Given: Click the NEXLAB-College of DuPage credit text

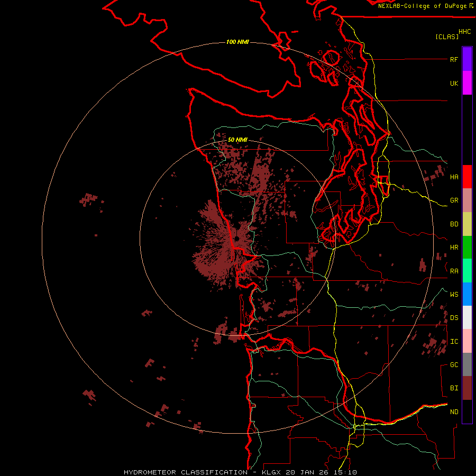Looking at the screenshot, I should click(423, 6).
